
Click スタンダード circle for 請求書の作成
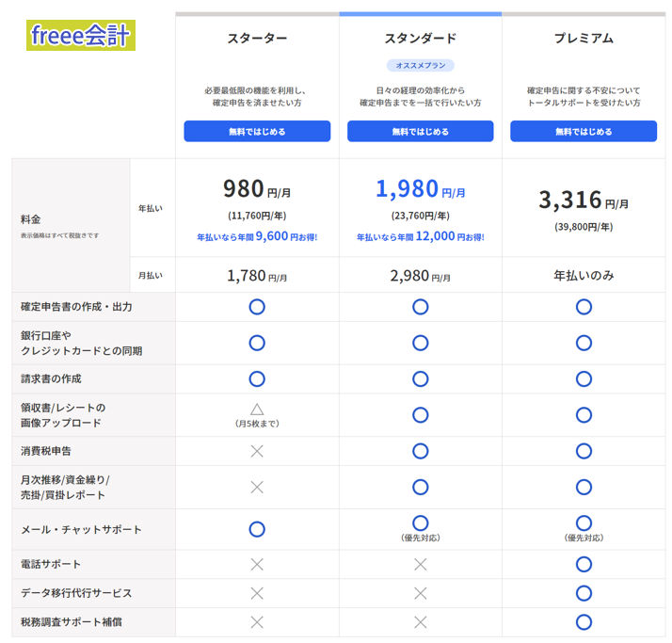tap(421, 379)
